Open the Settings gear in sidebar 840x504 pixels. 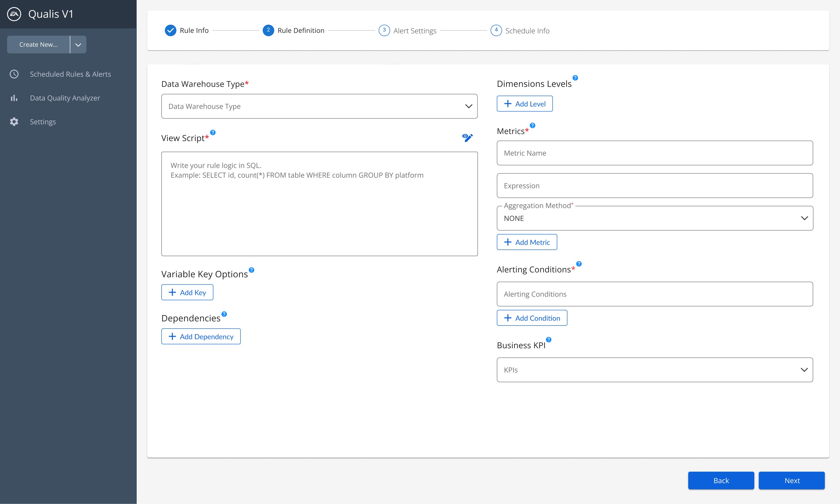pos(14,122)
